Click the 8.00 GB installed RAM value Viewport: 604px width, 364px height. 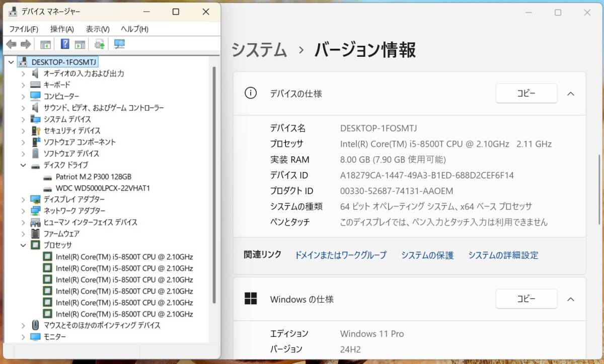[x=393, y=160]
